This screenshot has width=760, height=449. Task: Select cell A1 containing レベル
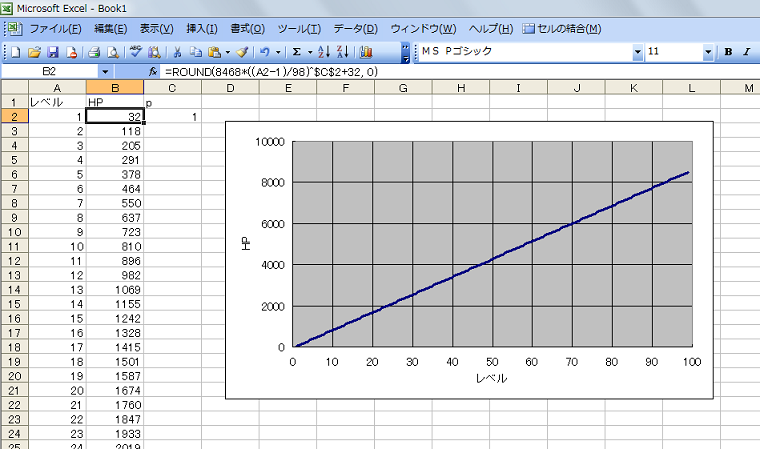pyautogui.click(x=57, y=102)
